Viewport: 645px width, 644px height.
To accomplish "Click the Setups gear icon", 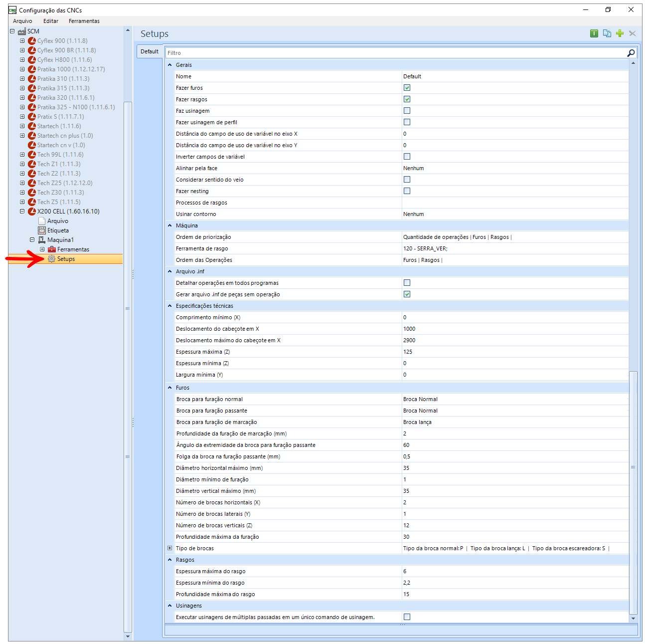I will (x=51, y=259).
